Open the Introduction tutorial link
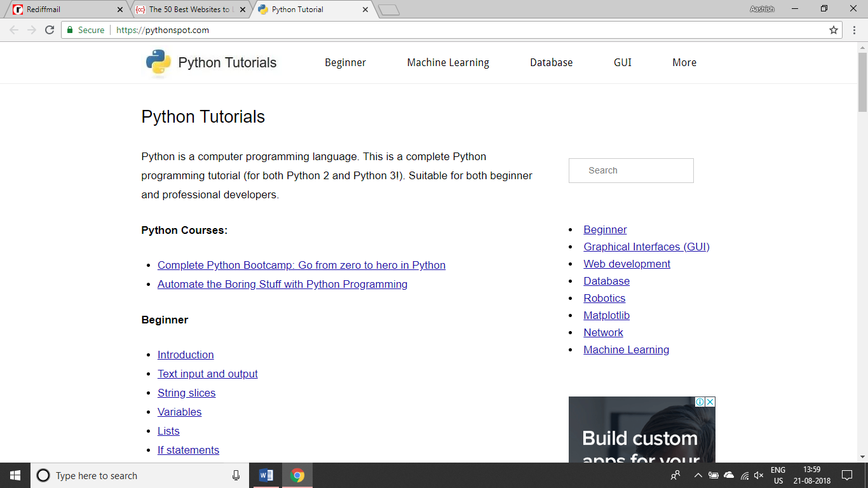 tap(186, 355)
